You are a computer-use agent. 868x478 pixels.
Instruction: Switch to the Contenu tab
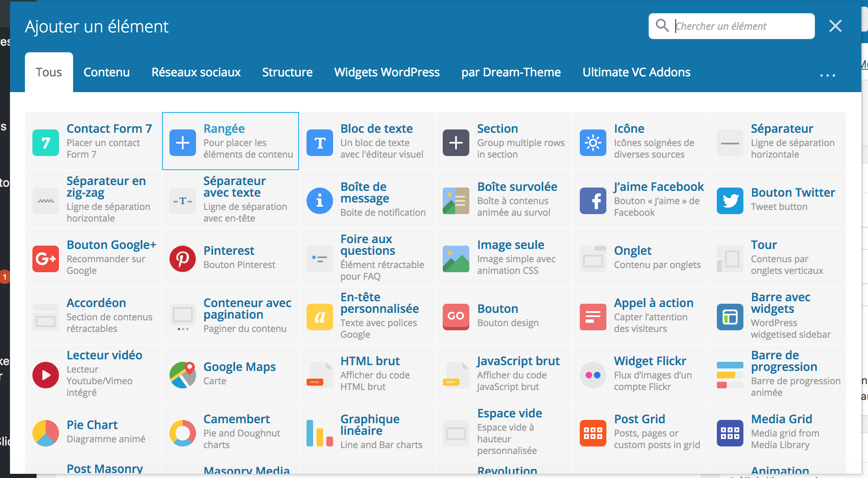106,72
